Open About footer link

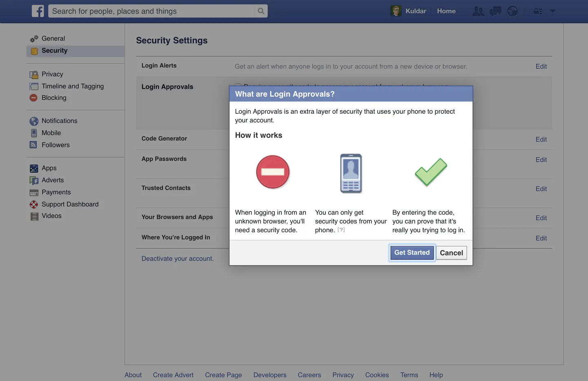click(133, 375)
